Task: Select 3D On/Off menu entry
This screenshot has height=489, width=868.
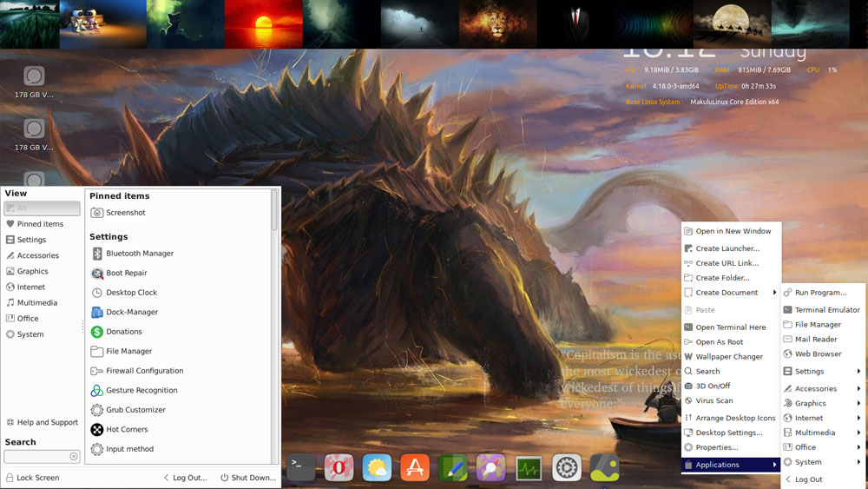Action: pos(731,386)
